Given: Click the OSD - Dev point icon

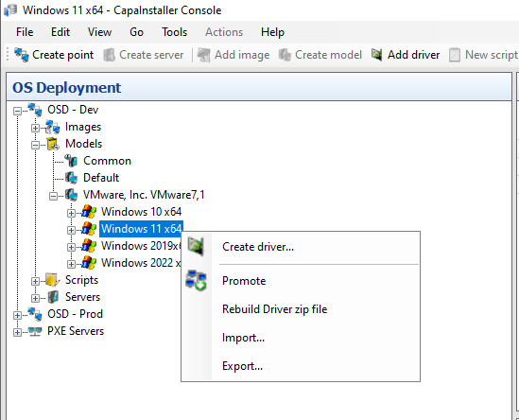Looking at the screenshot, I should click(35, 110).
